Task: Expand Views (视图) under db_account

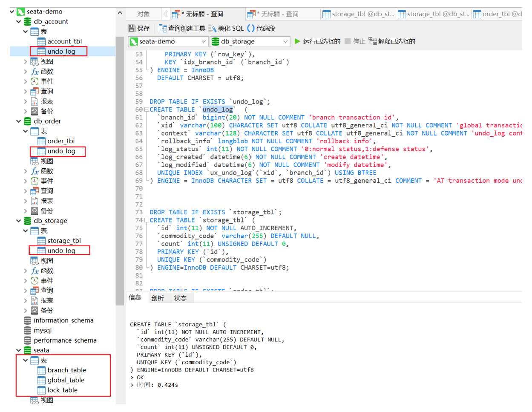Action: pos(26,61)
